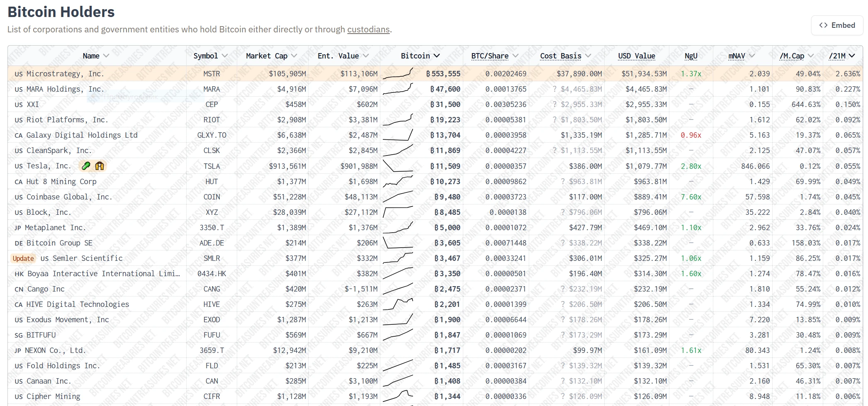Image resolution: width=868 pixels, height=406 pixels.
Task: Click the 644.63% /M.Cap value
Action: 806,105
